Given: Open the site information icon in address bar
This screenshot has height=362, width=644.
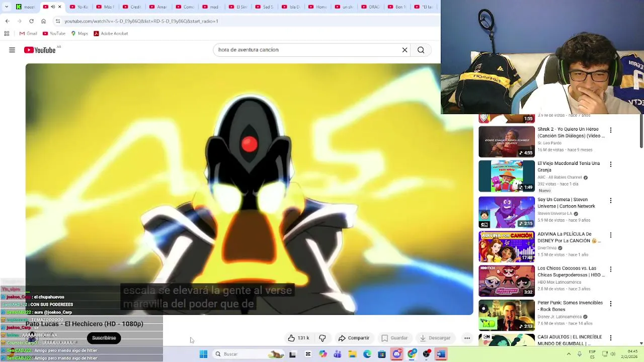Looking at the screenshot, I should (x=58, y=21).
